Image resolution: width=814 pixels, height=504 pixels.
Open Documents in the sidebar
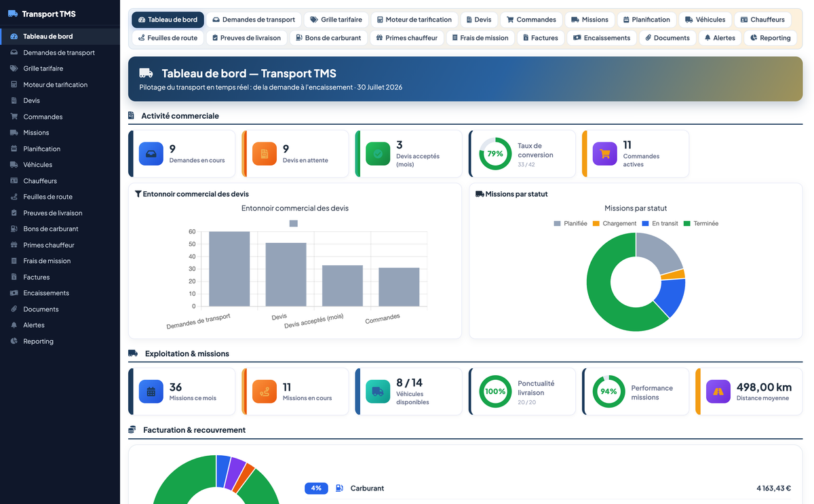(60, 309)
